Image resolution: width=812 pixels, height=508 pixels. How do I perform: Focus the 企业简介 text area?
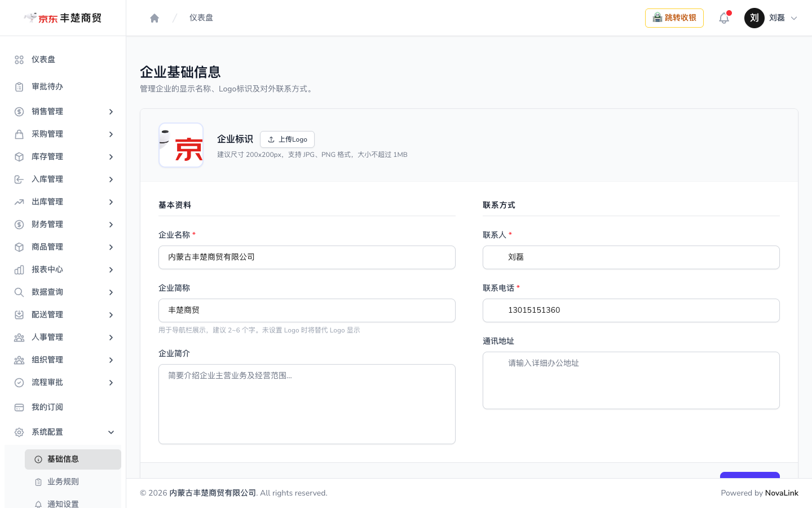tap(307, 404)
